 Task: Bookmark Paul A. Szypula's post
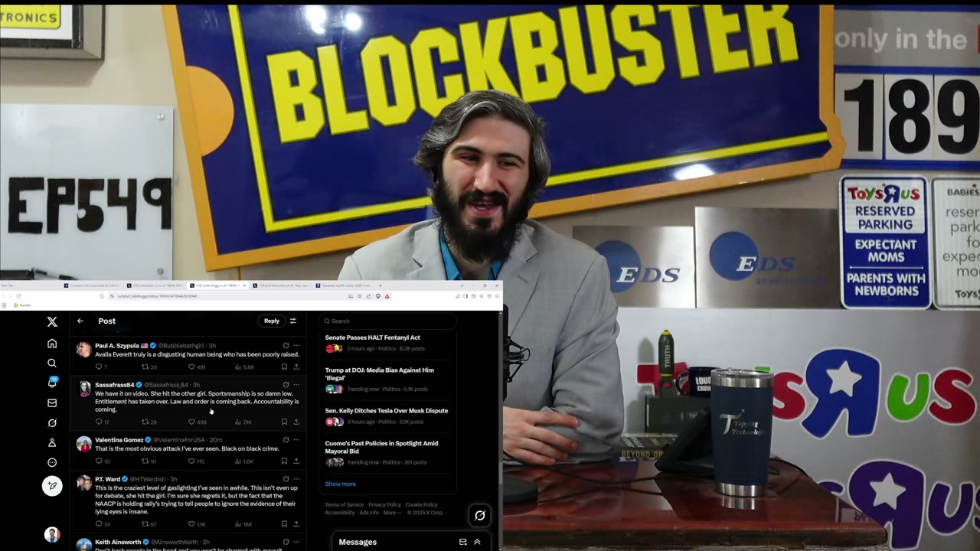click(x=284, y=367)
